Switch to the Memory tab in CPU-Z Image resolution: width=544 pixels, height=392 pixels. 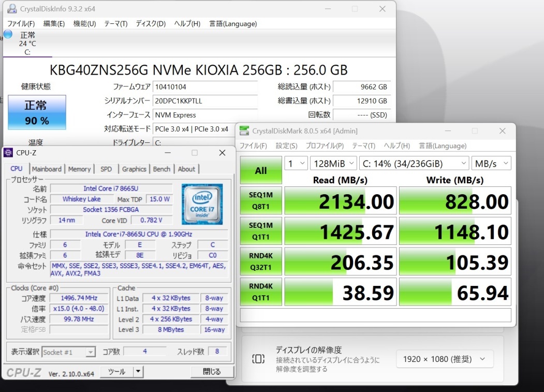coord(79,169)
